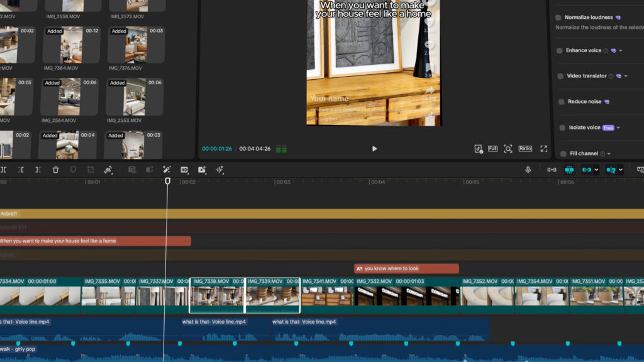Viewport: 644px width, 362px height.
Task: Click the microphone record voiceover icon
Action: pyautogui.click(x=528, y=170)
